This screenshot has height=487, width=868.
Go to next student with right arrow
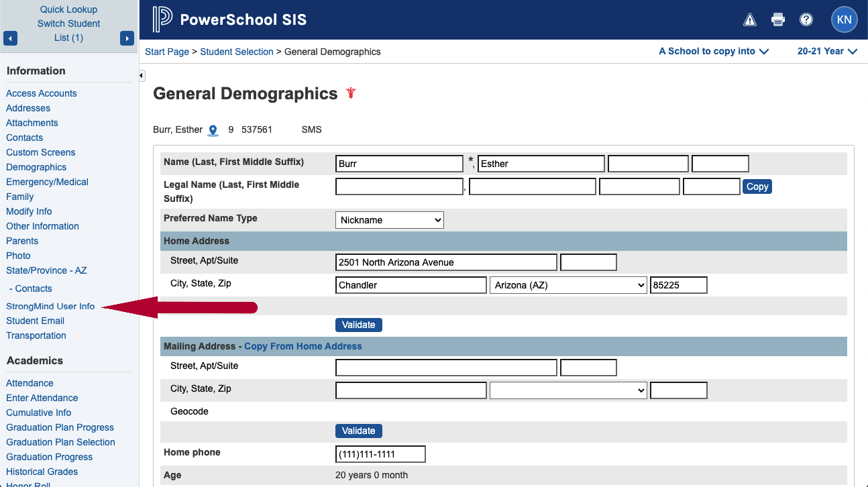127,38
